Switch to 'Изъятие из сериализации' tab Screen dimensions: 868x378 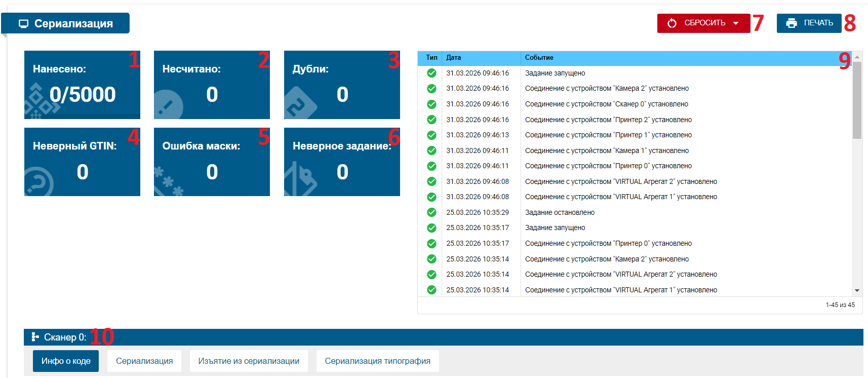[249, 361]
